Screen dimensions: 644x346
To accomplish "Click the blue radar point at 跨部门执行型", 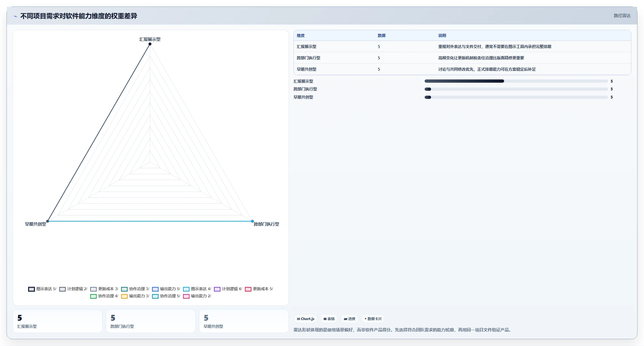I will [252, 221].
